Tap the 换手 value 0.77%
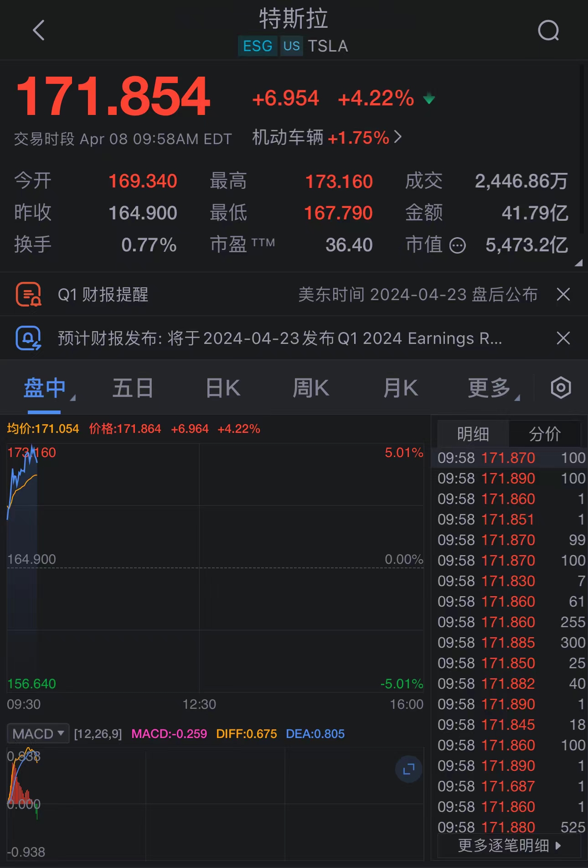 click(149, 245)
